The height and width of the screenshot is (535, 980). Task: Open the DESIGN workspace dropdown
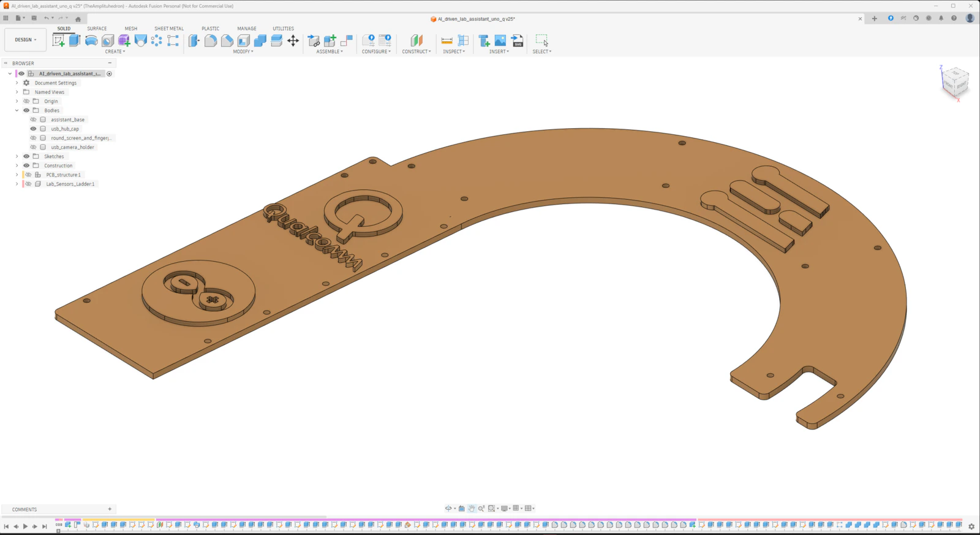coord(25,40)
